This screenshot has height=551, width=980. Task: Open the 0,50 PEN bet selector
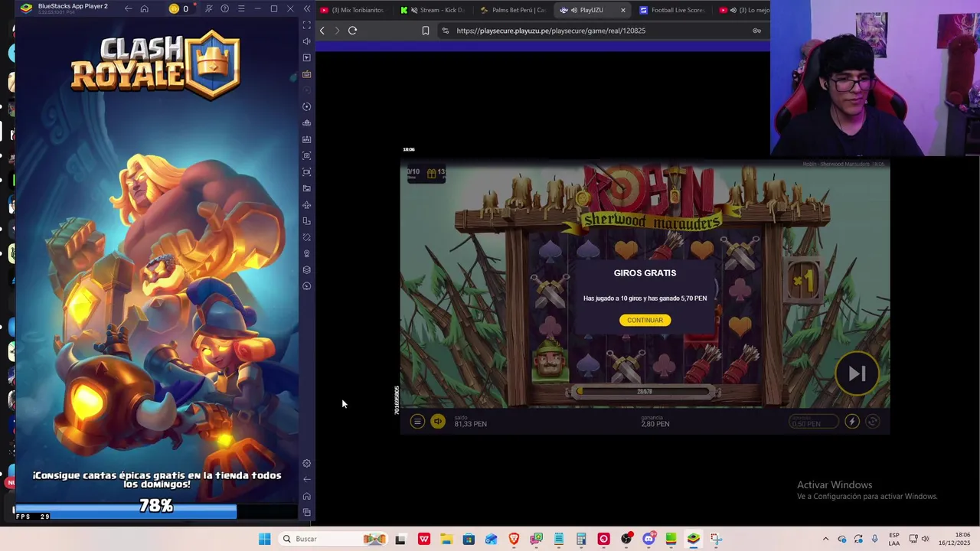pos(813,422)
